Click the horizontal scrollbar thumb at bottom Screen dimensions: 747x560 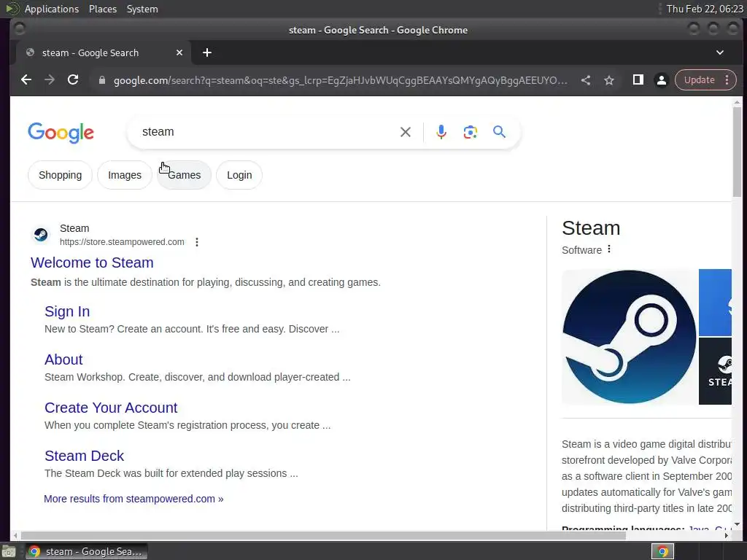click(x=323, y=536)
